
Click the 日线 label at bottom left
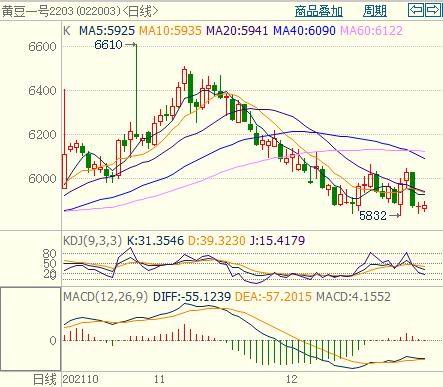(x=45, y=380)
